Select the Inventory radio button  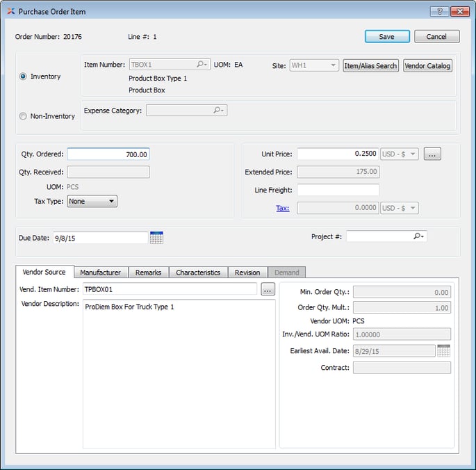click(x=24, y=76)
